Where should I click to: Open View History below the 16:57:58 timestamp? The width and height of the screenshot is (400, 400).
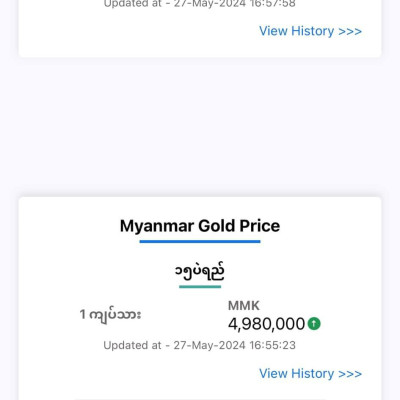310,31
